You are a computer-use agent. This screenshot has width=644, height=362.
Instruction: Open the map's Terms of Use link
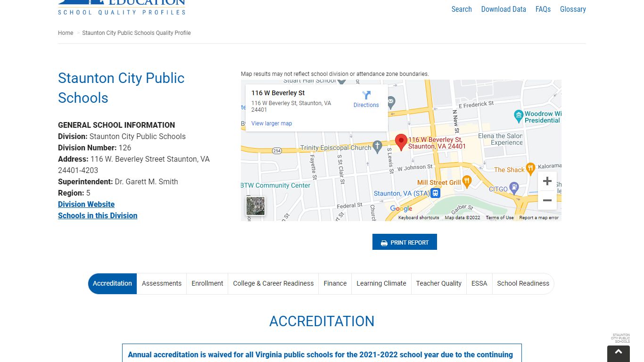click(x=500, y=218)
